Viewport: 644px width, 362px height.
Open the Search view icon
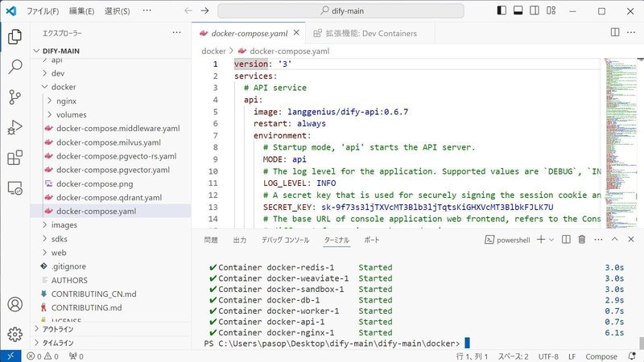[x=14, y=67]
